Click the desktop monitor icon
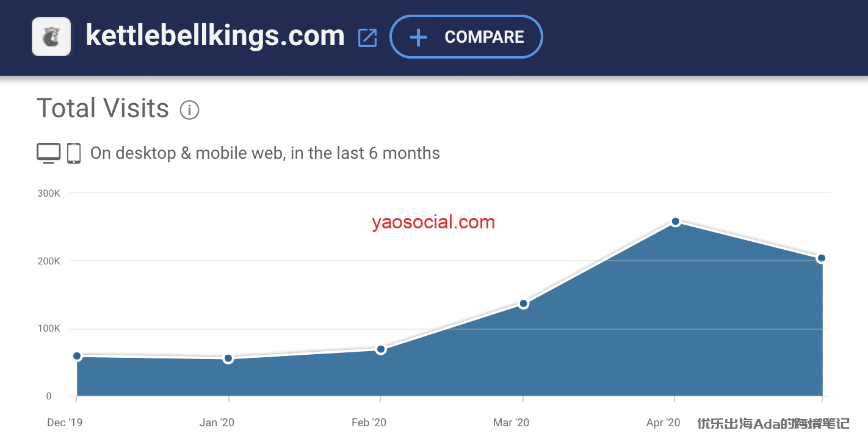868x447 pixels. point(49,153)
